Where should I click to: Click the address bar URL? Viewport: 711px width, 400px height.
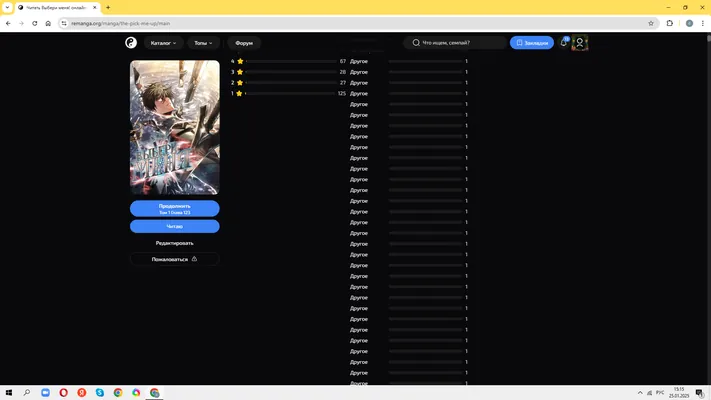coord(121,24)
